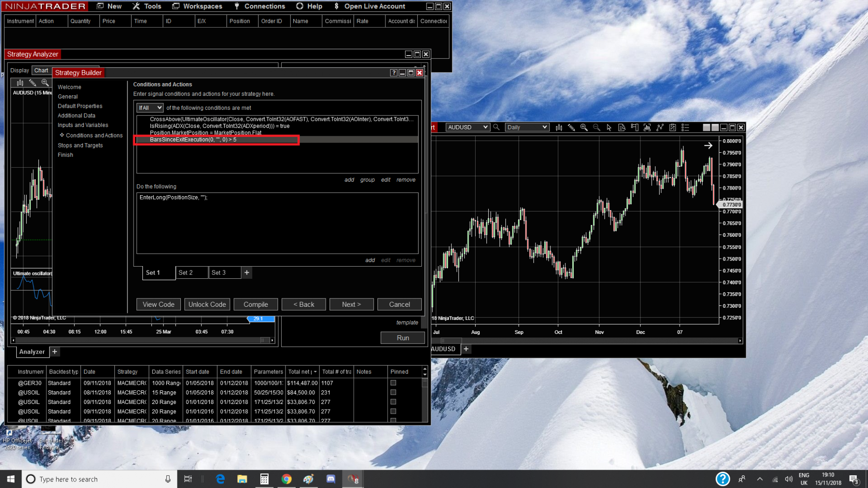The height and width of the screenshot is (488, 868).
Task: Open the clipboard icon in AUDUSD chart toolbar
Action: 673,127
